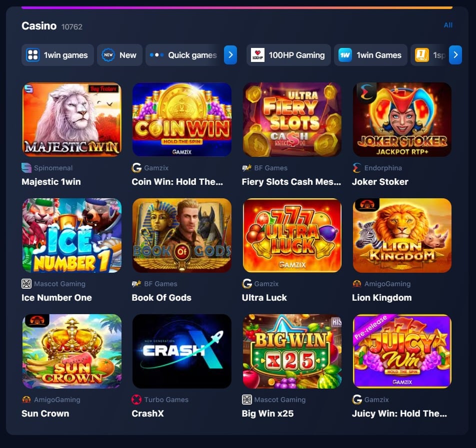The height and width of the screenshot is (448, 476).
Task: Open the Big Win x25 thumbnail
Action: click(x=292, y=351)
